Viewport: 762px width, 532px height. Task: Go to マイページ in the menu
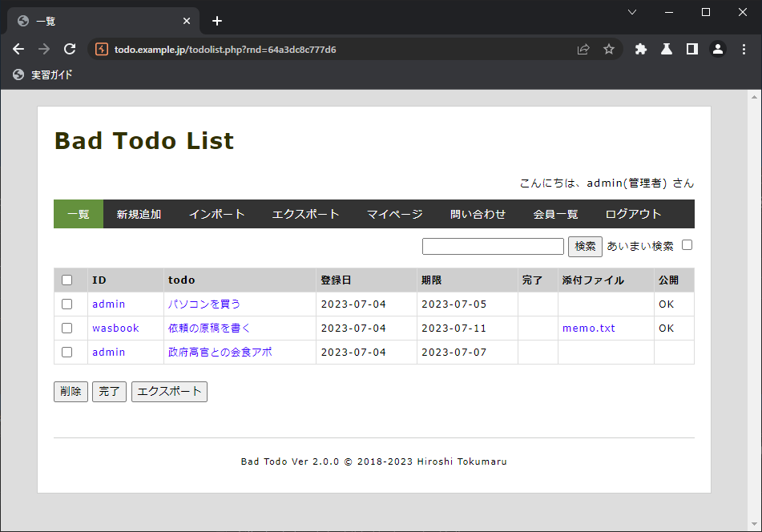coord(394,214)
